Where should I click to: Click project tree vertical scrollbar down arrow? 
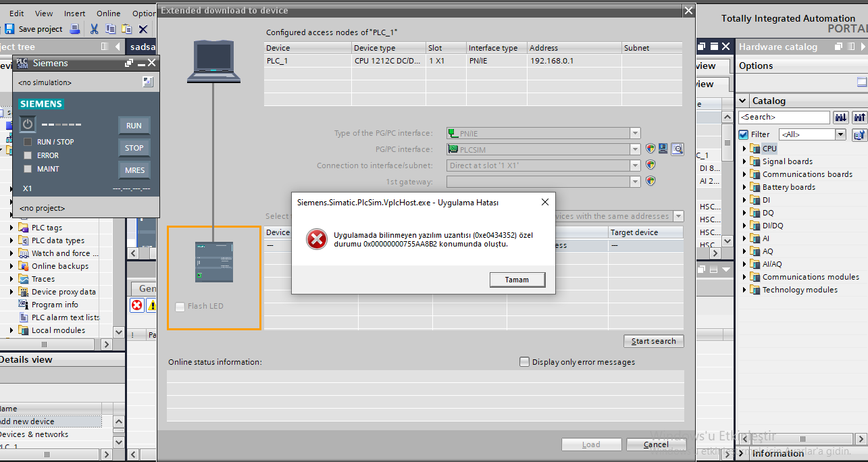click(119, 332)
